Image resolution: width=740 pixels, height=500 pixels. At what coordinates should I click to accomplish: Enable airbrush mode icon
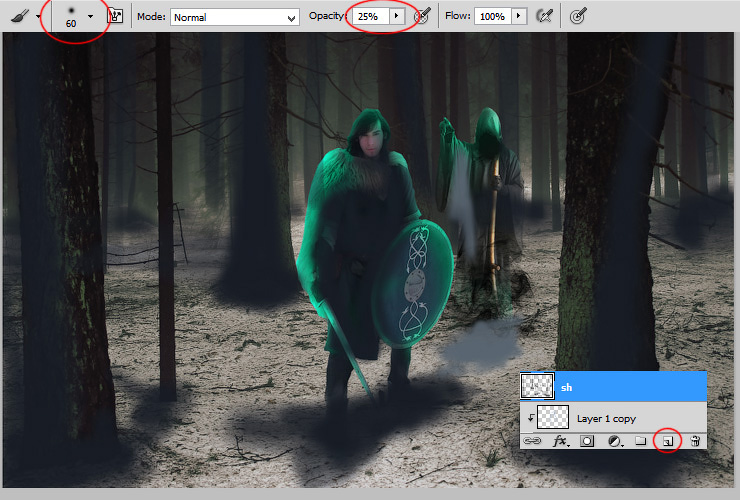[x=545, y=17]
